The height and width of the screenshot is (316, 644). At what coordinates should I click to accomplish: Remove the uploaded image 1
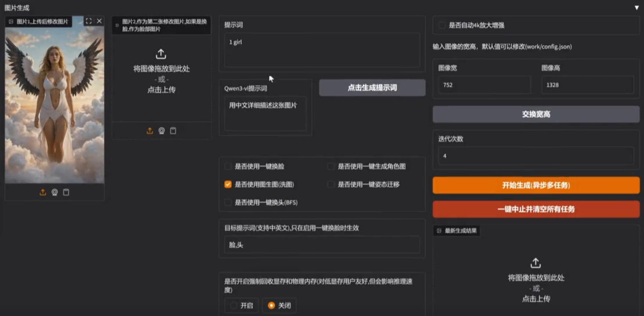(99, 21)
